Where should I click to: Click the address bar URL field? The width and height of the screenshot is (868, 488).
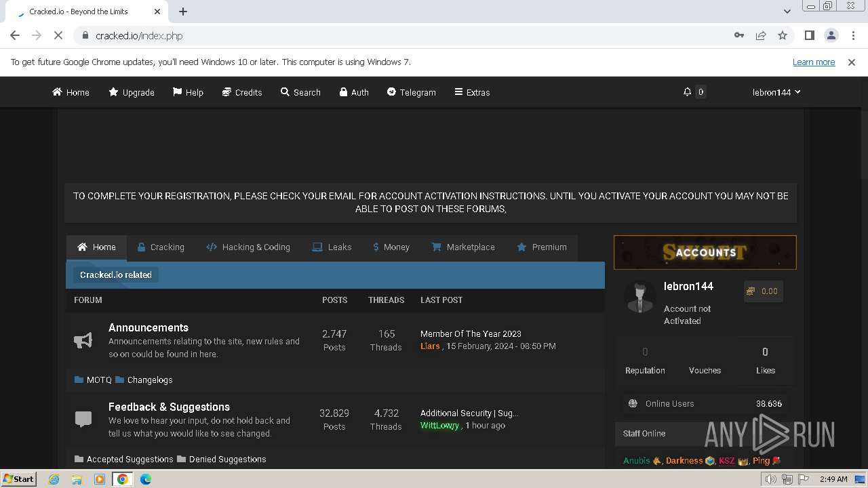tap(407, 35)
